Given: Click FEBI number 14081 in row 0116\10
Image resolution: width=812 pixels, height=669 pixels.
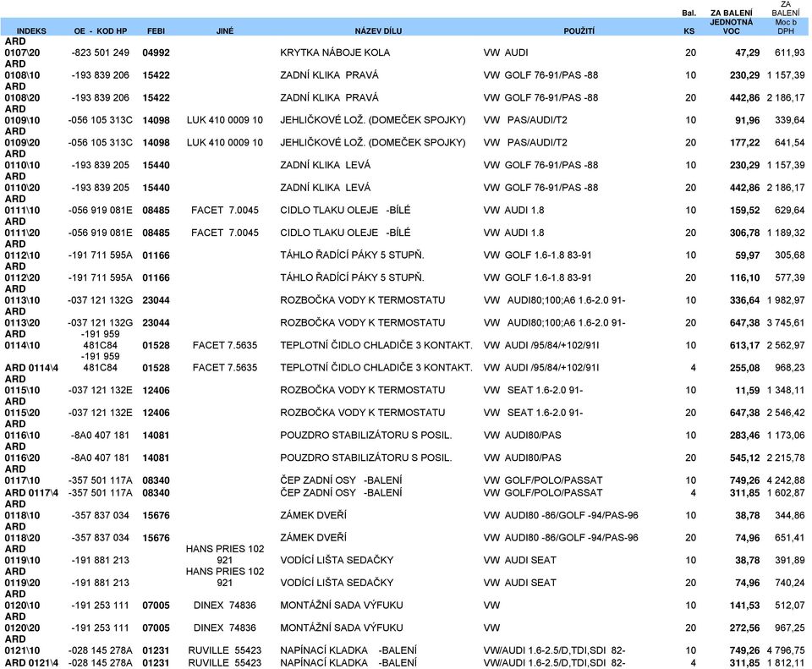Looking at the screenshot, I should (x=156, y=436).
